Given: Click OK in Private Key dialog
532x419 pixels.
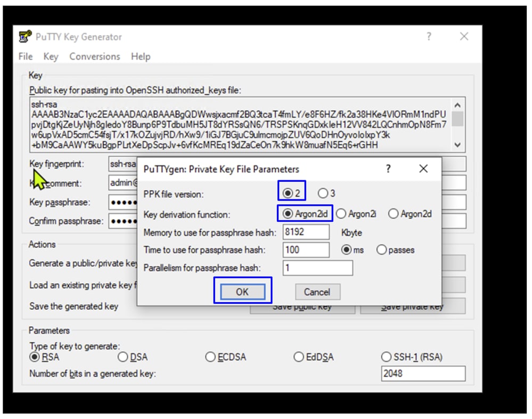Looking at the screenshot, I should pyautogui.click(x=243, y=292).
